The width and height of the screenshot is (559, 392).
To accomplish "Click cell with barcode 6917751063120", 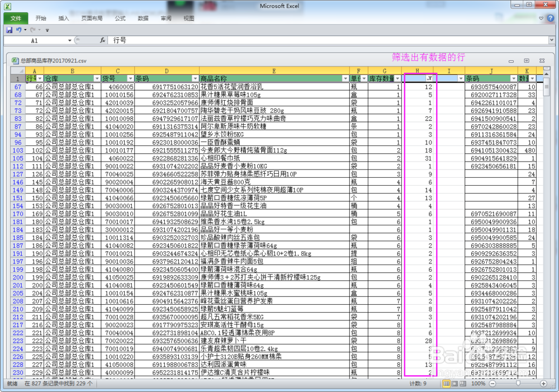I will pos(167,87).
